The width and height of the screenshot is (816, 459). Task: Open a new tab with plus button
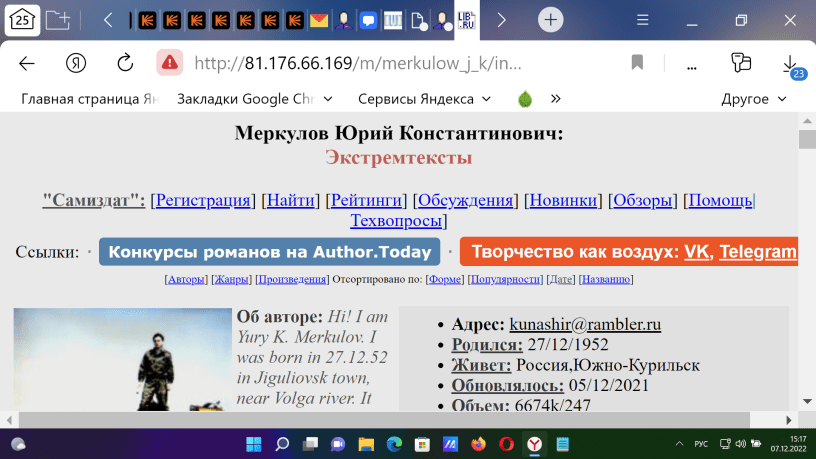click(x=550, y=20)
